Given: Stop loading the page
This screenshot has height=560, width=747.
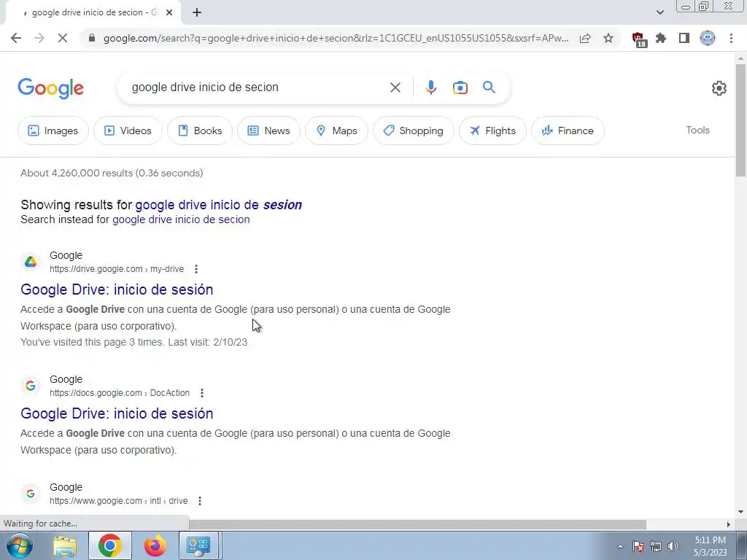Looking at the screenshot, I should tap(63, 38).
